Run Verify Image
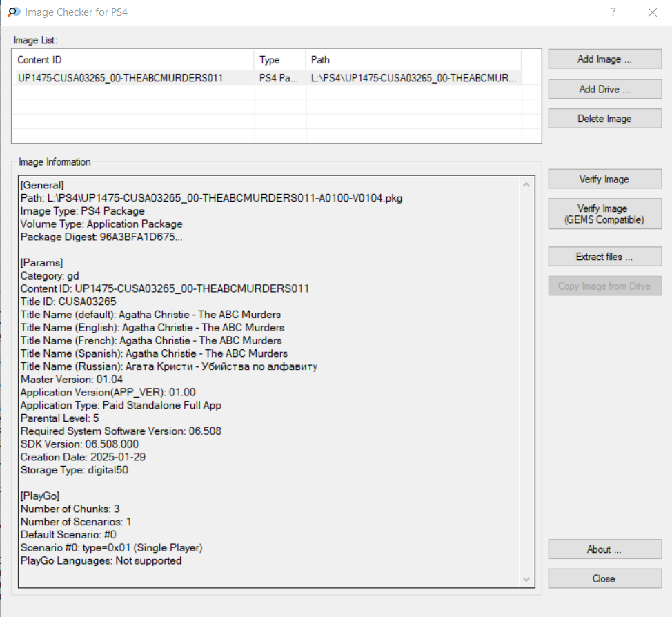This screenshot has width=672, height=617. (x=604, y=179)
